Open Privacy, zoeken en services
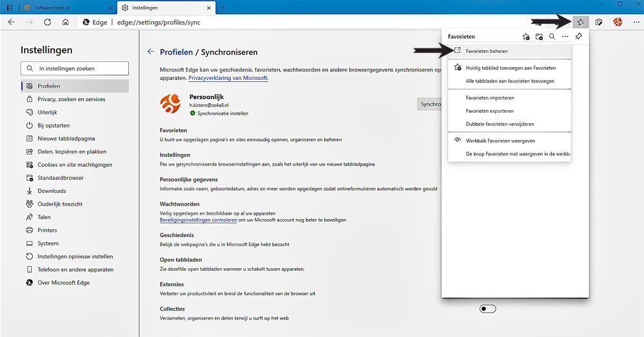 coord(75,99)
